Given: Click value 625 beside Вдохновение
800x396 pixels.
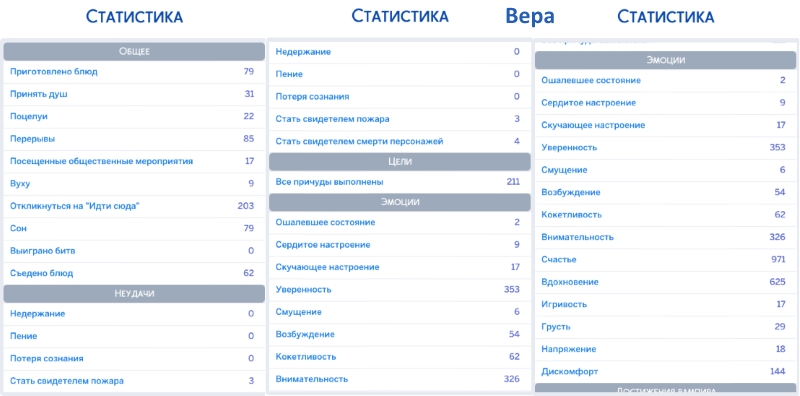Looking at the screenshot, I should click(x=778, y=282).
